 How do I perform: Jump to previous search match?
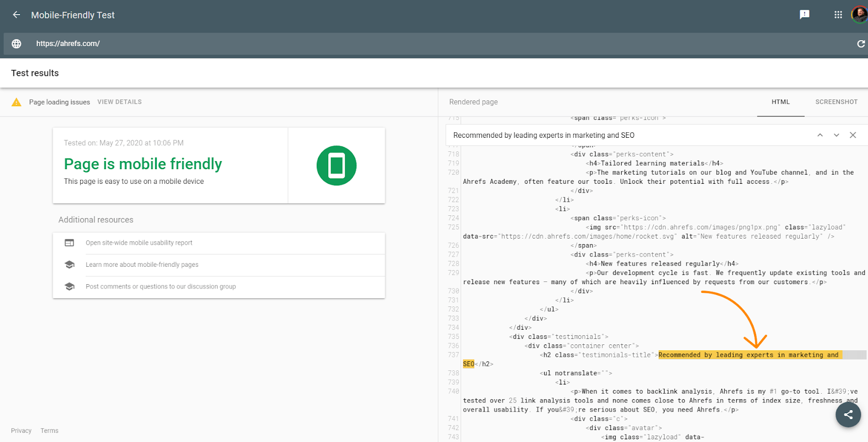pos(820,135)
